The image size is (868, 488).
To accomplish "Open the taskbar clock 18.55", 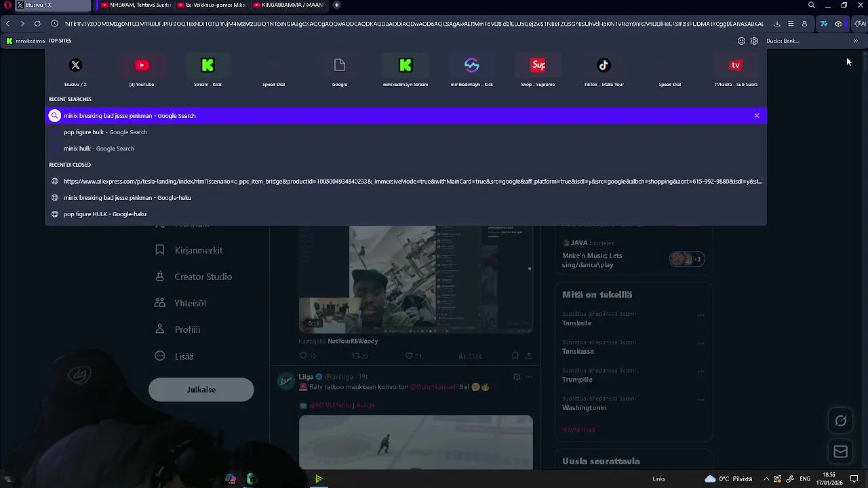I will (829, 479).
